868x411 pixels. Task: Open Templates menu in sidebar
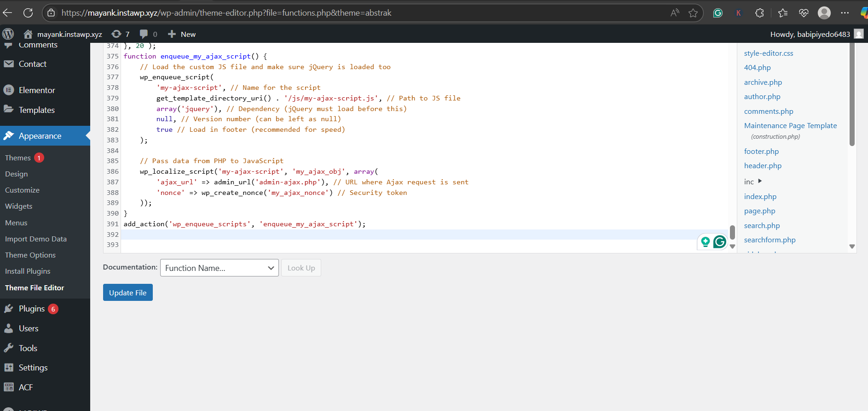tap(45, 110)
